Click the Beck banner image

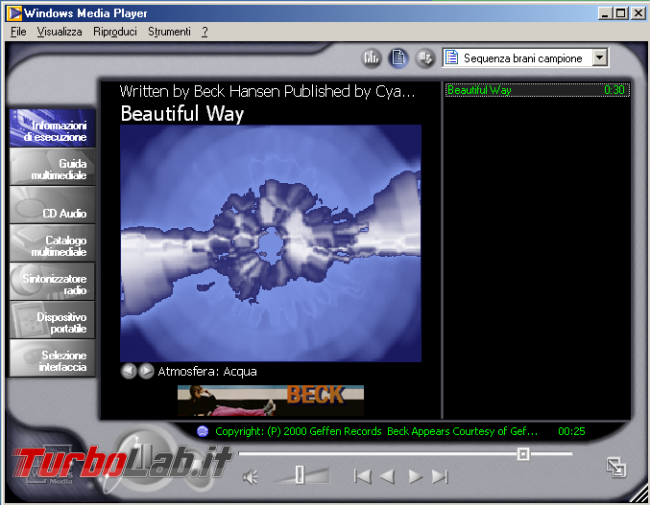(x=271, y=400)
